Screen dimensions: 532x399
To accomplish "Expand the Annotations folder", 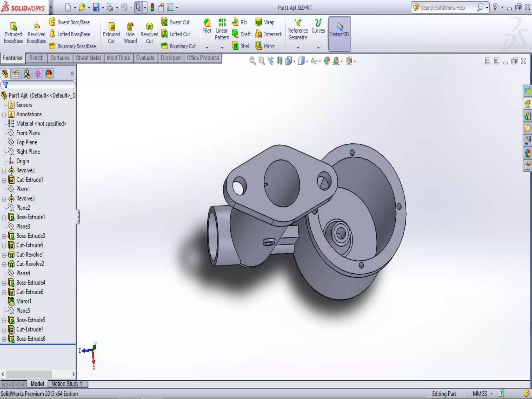I will (x=4, y=115).
